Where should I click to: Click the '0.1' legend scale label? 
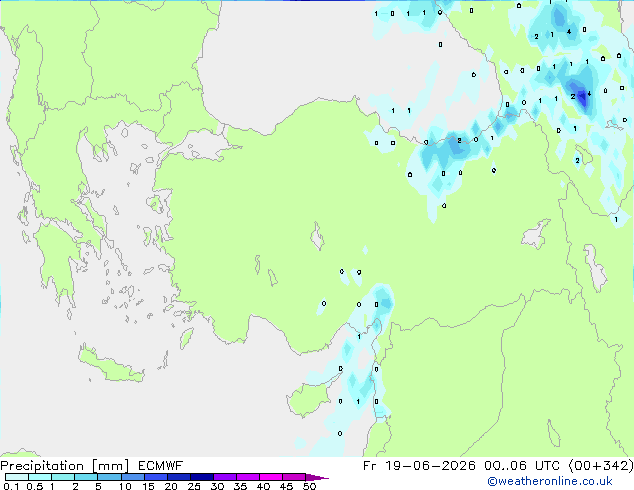click(11, 486)
